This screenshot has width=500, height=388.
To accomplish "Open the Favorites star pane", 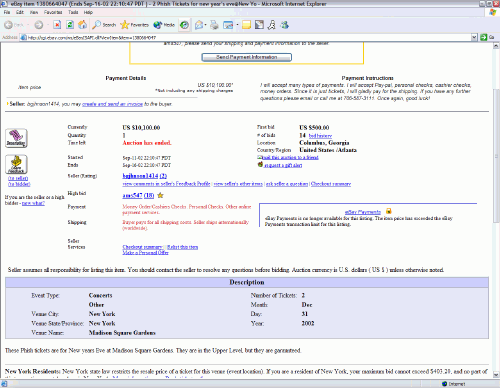I will point(135,25).
